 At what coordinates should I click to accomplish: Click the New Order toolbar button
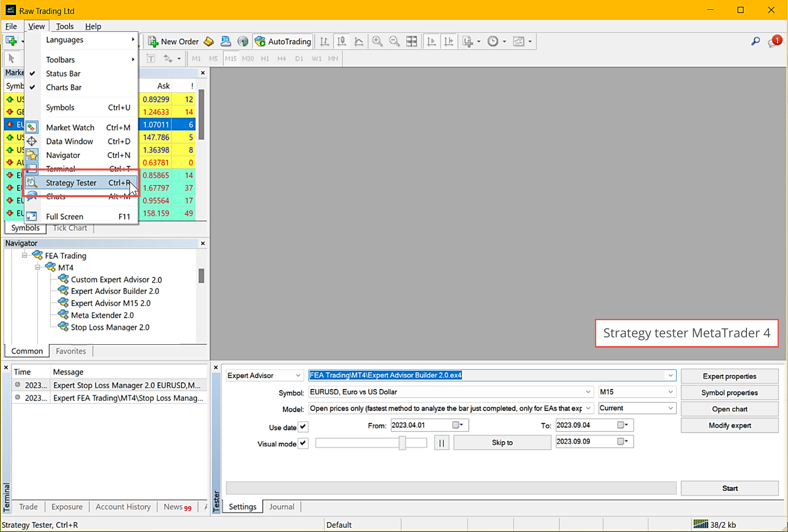tap(173, 41)
